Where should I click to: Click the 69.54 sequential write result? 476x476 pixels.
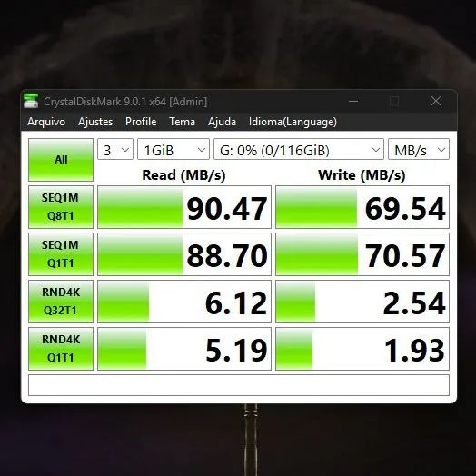pyautogui.click(x=362, y=207)
